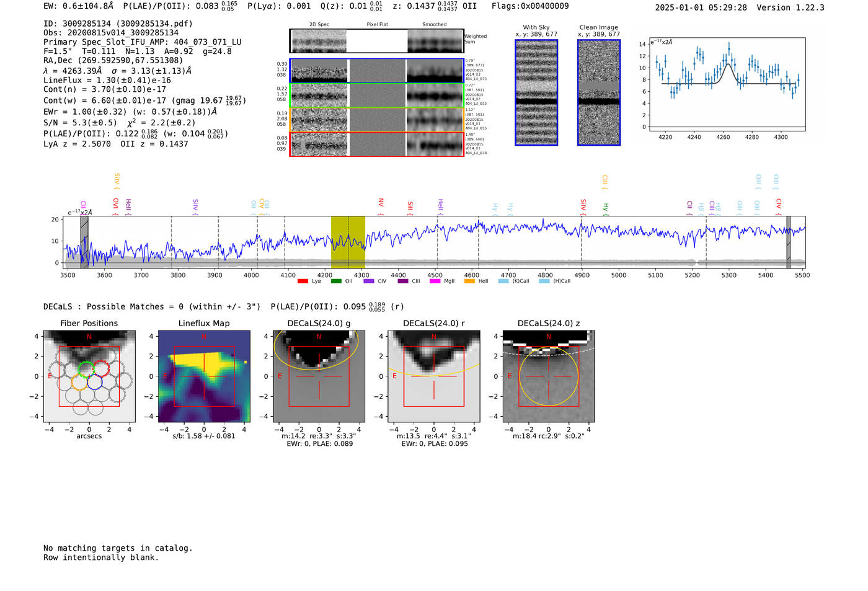
Task: Click the 'Pixel Flat' column header
Action: (377, 24)
